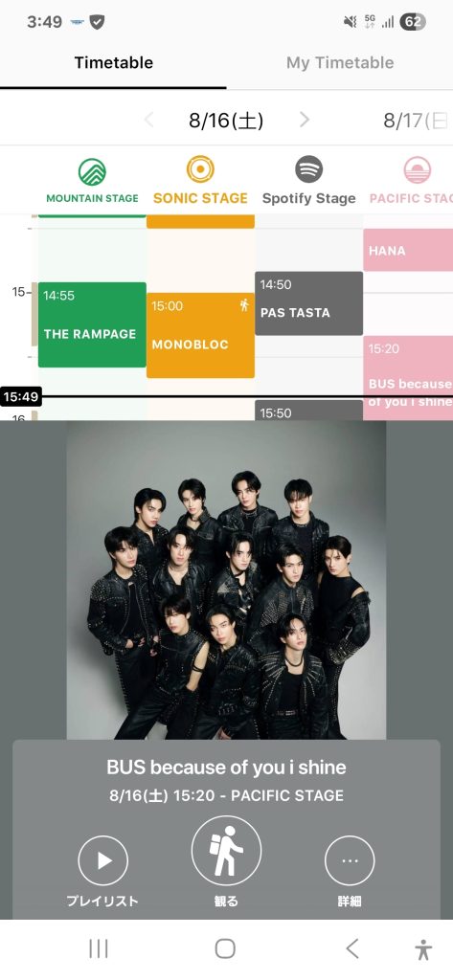Open PAS TASTA 14:50 slot

(x=308, y=303)
